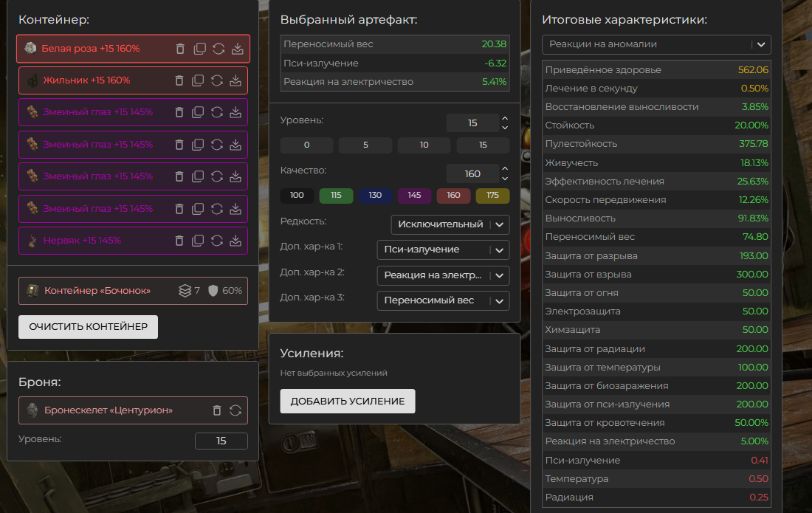The height and width of the screenshot is (513, 812).
Task: Click the armor Уровень input field
Action: [x=221, y=441]
